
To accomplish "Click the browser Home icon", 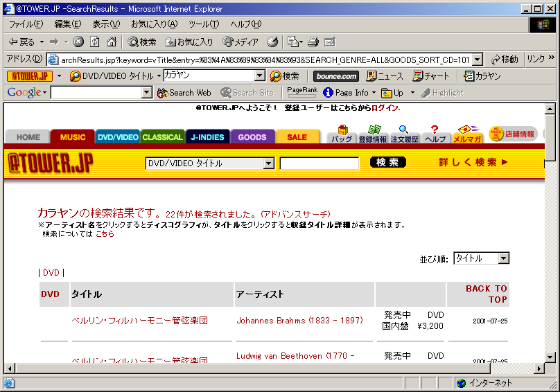I will coord(112,42).
